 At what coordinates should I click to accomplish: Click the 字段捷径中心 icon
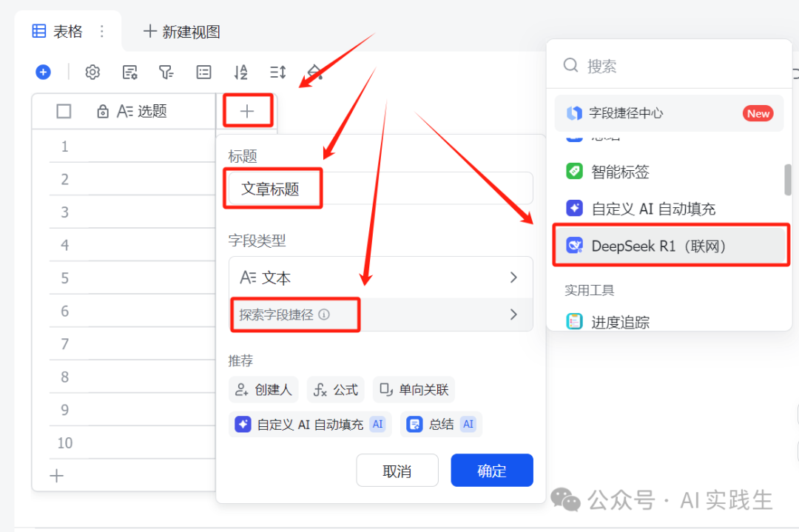pos(574,113)
